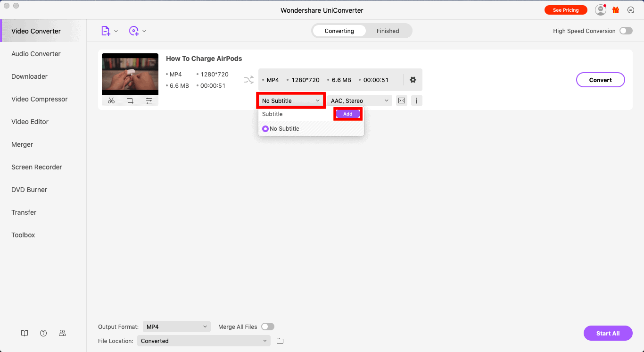This screenshot has height=352, width=644.
Task: Open the effects adjust sliders icon
Action: [x=149, y=101]
